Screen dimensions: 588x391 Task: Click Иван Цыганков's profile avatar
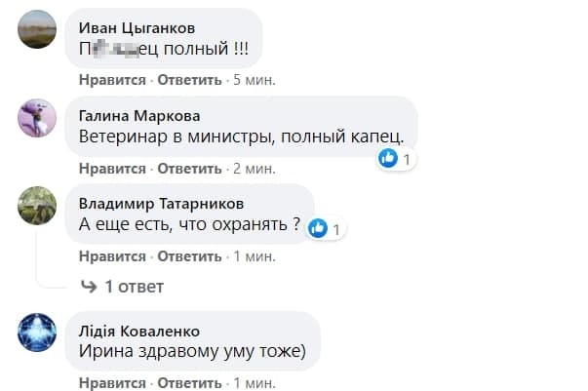(x=37, y=29)
